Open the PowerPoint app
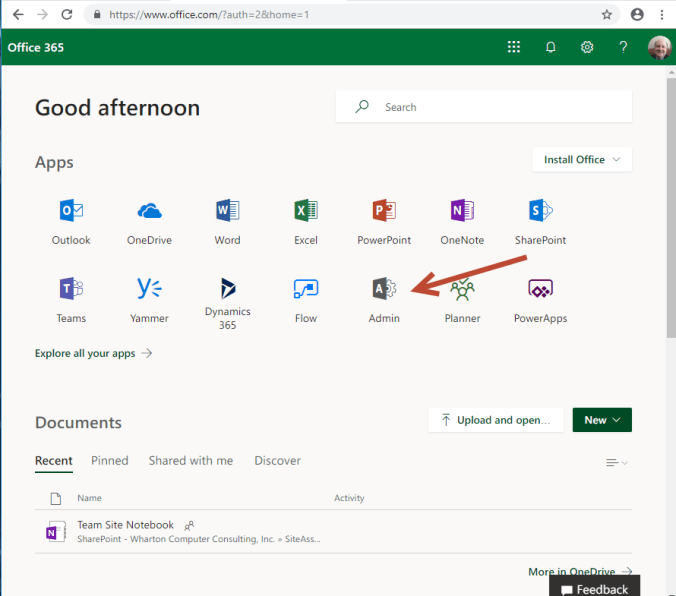Viewport: 676px width, 596px height. pyautogui.click(x=384, y=222)
